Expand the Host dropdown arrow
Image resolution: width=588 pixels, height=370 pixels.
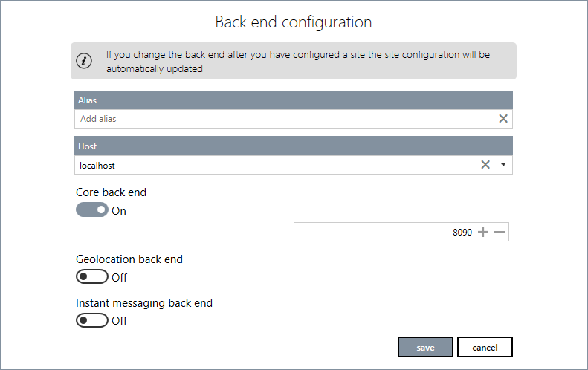click(503, 165)
